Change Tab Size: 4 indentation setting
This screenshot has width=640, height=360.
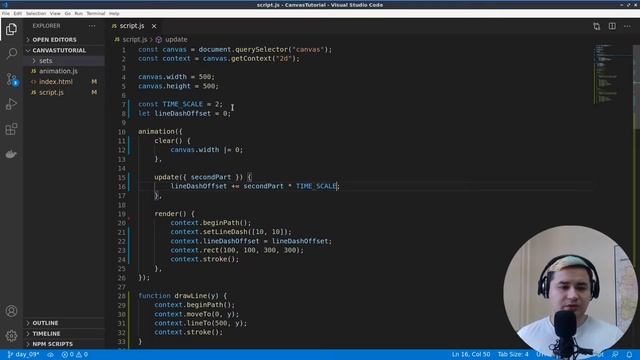coord(513,354)
